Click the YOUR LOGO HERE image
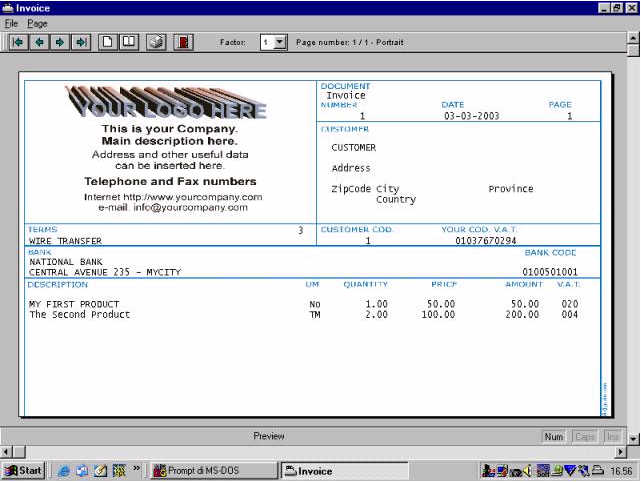This screenshot has width=641, height=482. pos(166,102)
